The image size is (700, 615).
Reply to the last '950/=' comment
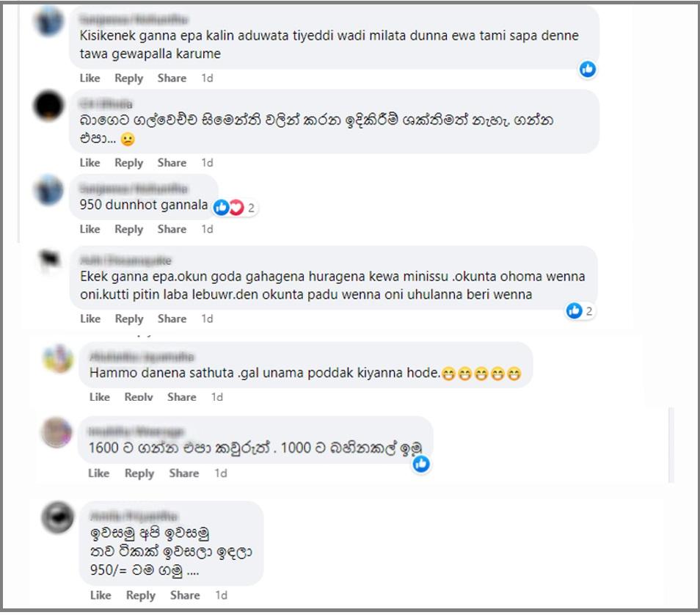coord(141,595)
